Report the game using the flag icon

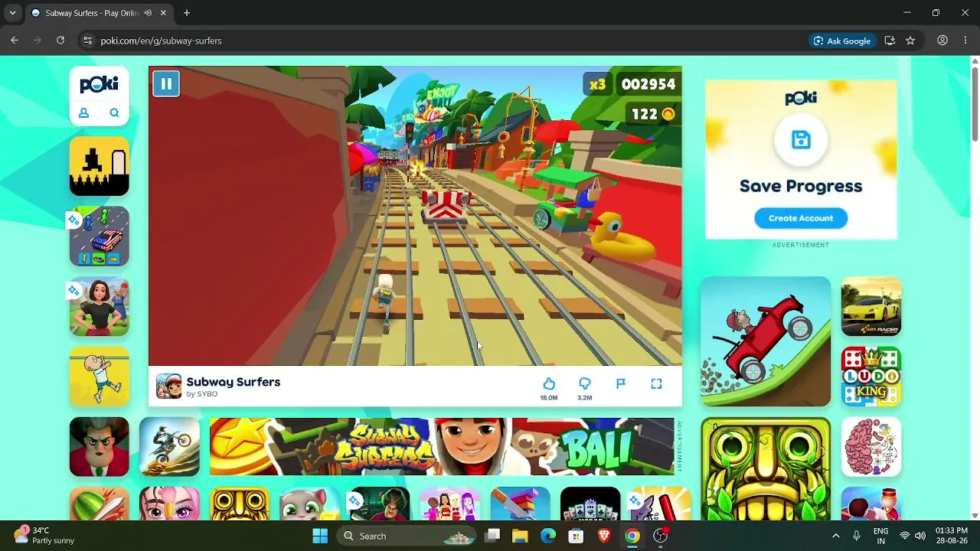tap(621, 383)
